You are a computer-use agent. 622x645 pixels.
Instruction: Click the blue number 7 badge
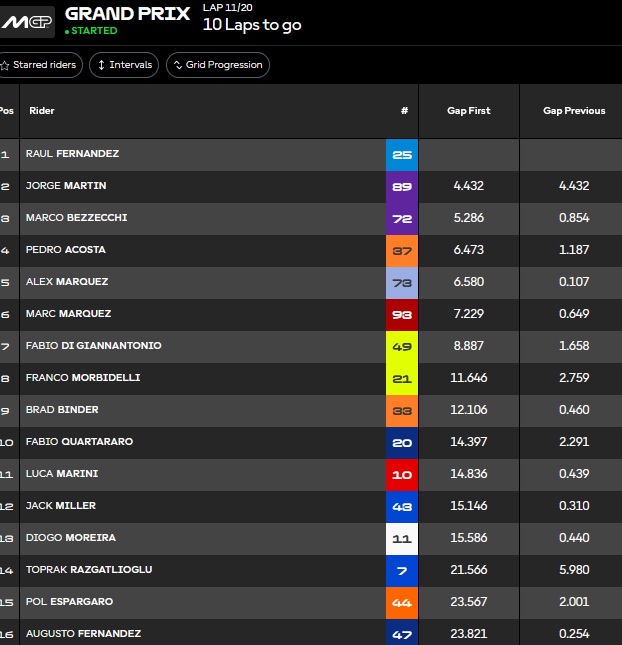(x=402, y=571)
